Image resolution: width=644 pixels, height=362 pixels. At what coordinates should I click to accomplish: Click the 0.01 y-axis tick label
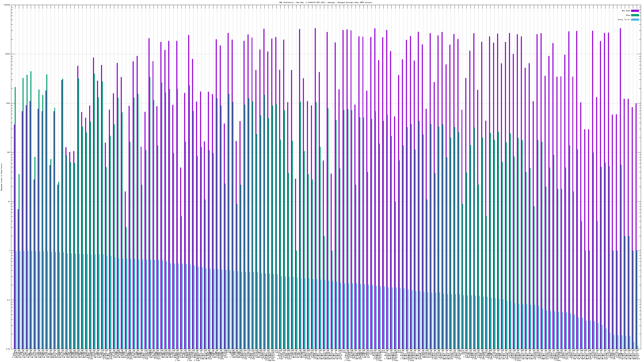[x=8, y=349]
